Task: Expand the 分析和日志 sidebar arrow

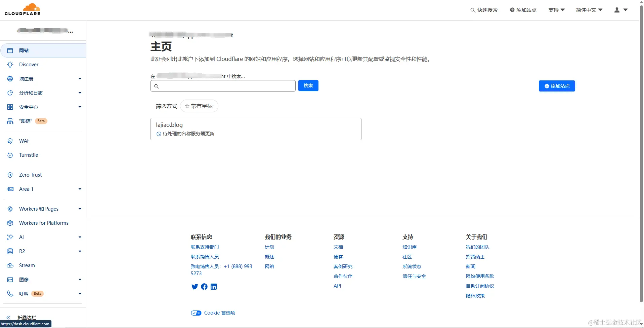Action: click(x=80, y=93)
